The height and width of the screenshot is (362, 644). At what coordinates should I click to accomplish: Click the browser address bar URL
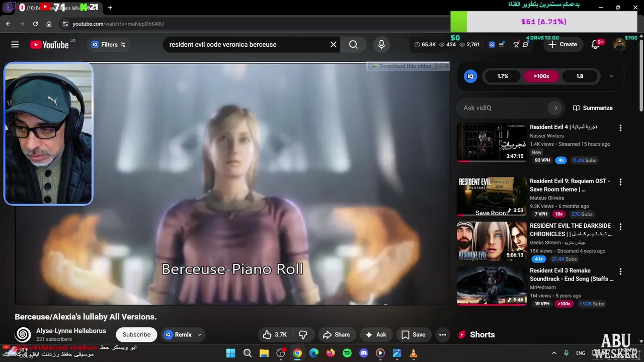coord(118,24)
